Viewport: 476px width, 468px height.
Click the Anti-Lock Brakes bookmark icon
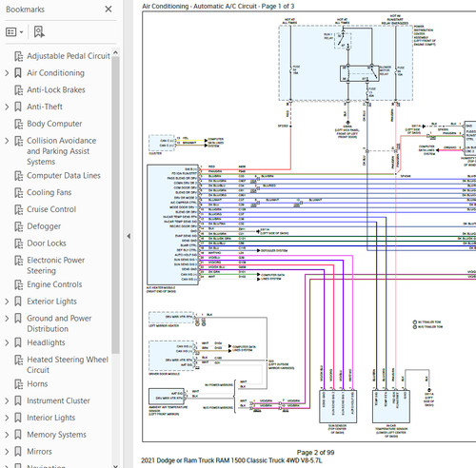point(19,90)
